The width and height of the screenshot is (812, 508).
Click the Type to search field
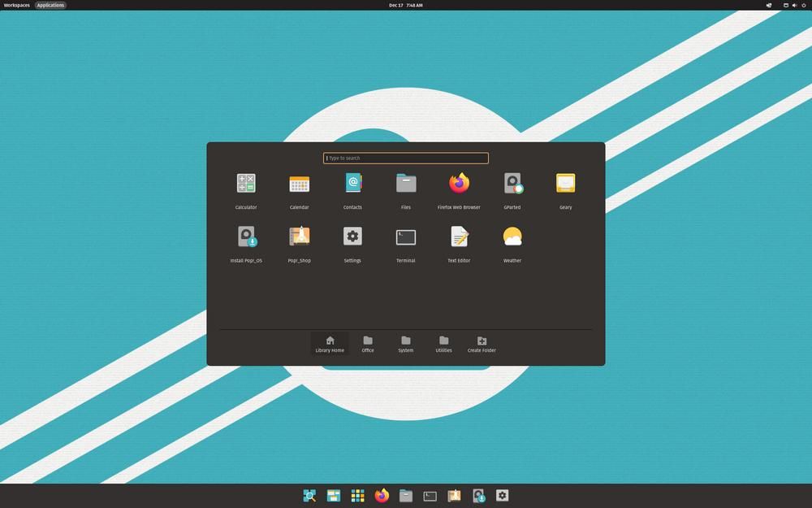[x=405, y=158]
